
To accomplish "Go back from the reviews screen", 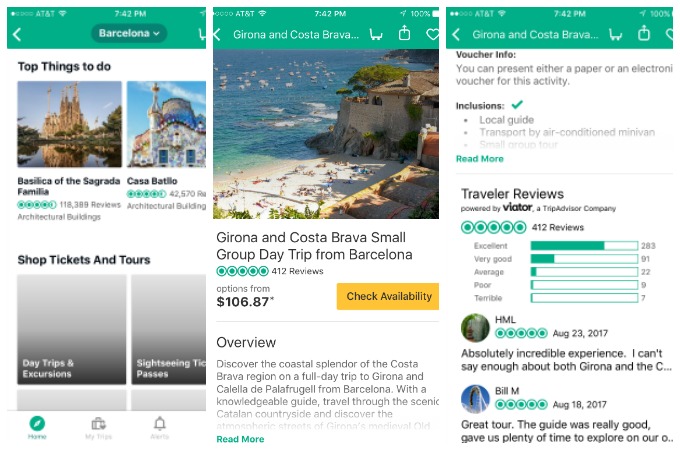I will [455, 34].
